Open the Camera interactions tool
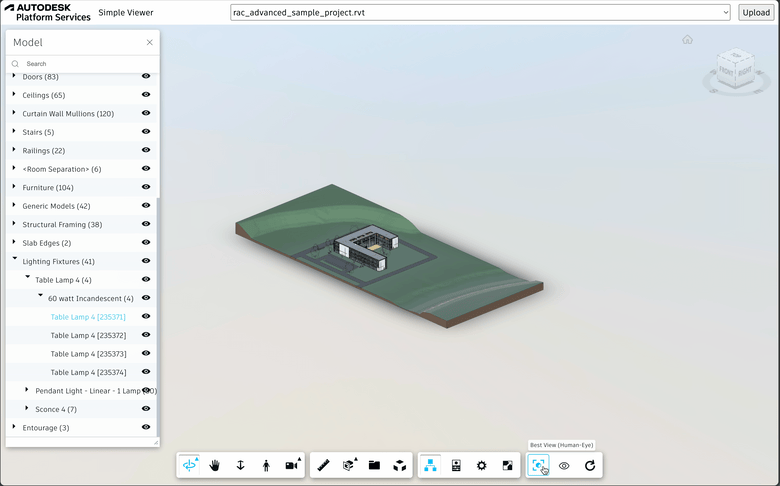The image size is (780, 486). click(292, 465)
